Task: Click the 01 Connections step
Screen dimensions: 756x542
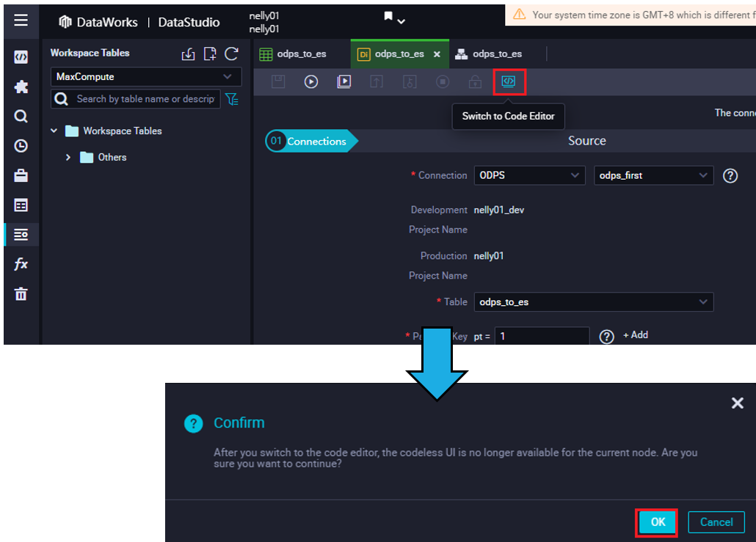Action: click(311, 141)
